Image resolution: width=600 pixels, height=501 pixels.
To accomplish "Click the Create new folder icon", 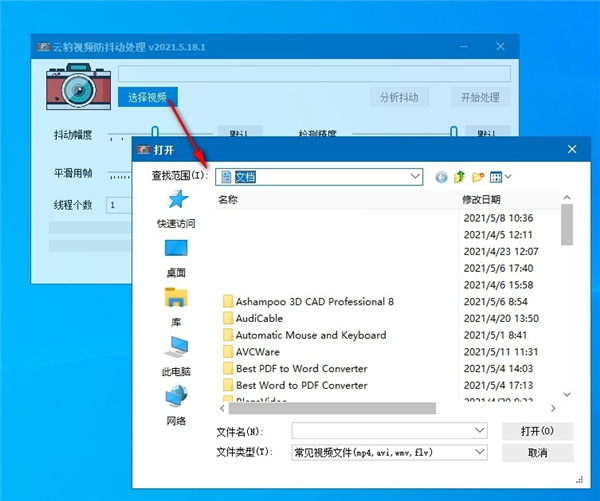I will click(x=478, y=177).
